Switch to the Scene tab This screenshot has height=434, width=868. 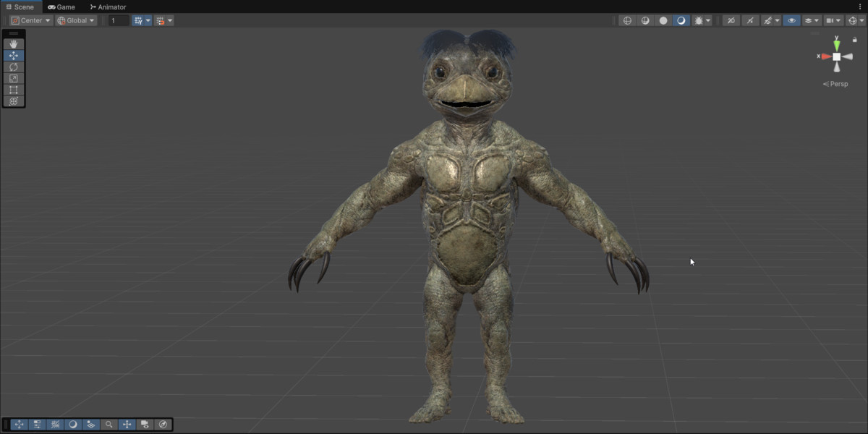(x=20, y=7)
